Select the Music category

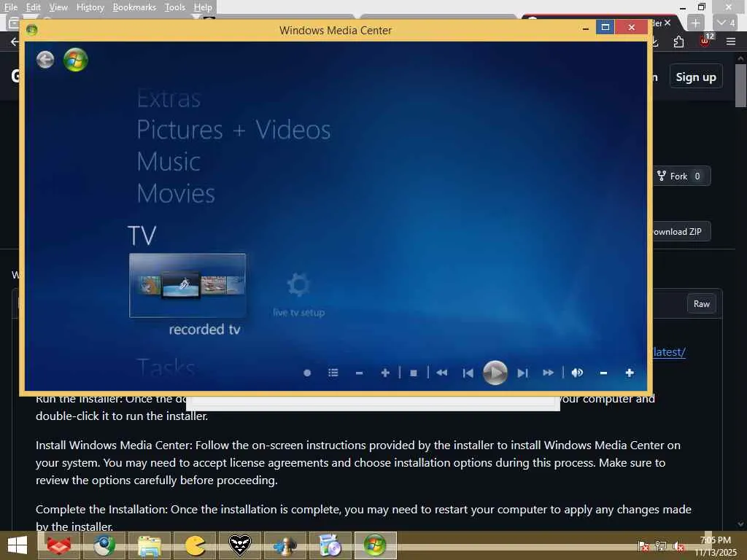[x=169, y=161]
